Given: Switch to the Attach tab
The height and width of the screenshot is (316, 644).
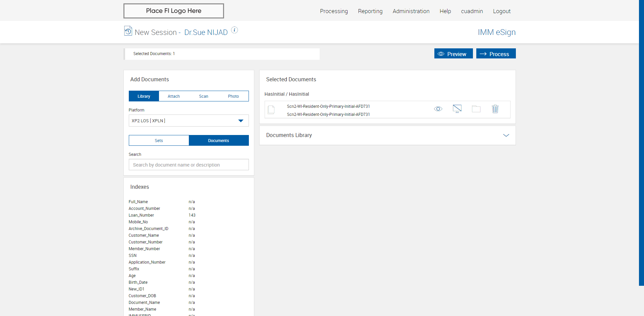Looking at the screenshot, I should 173,96.
